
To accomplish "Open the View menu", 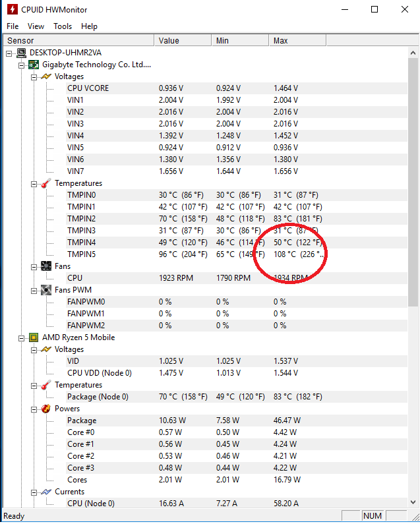I will coord(36,26).
